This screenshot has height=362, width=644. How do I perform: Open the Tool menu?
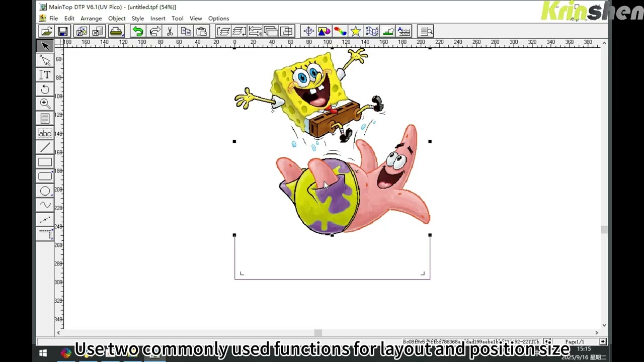tap(177, 18)
